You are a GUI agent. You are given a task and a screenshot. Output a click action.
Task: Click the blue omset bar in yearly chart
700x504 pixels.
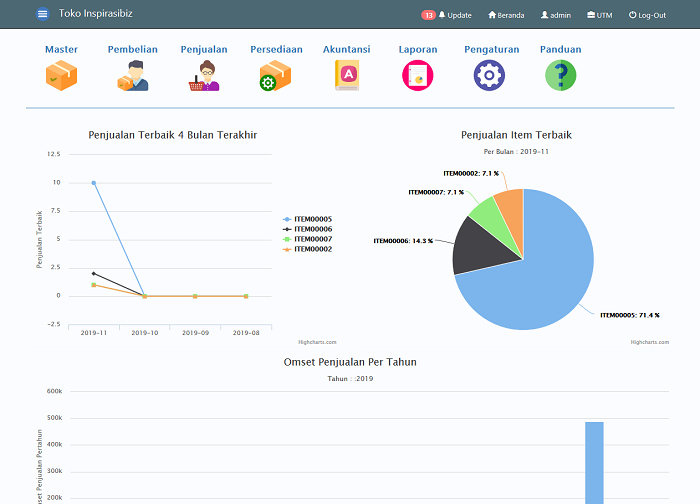pyautogui.click(x=594, y=463)
